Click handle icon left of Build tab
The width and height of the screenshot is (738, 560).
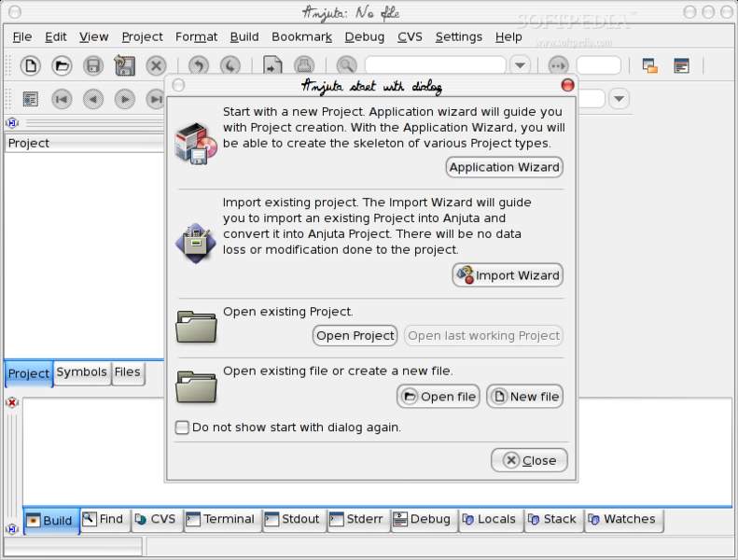[12, 529]
